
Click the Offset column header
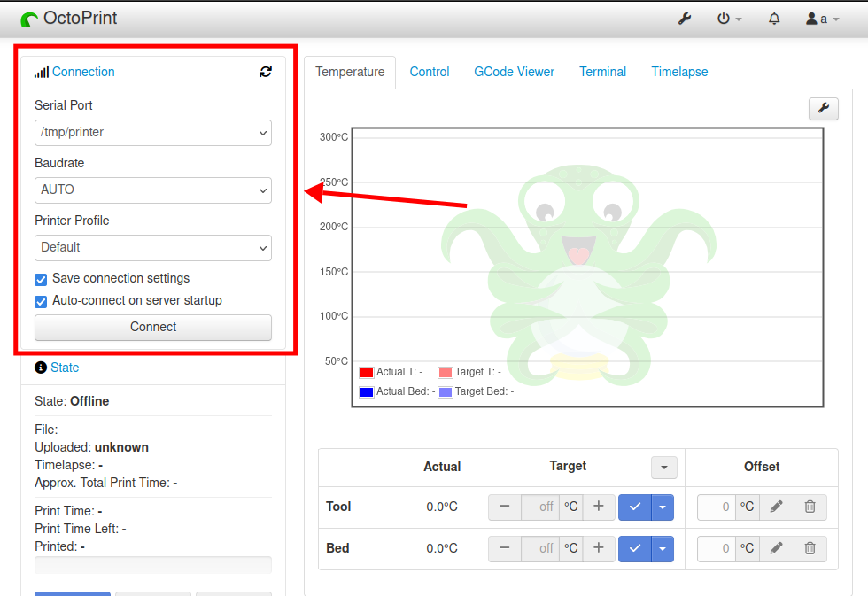[762, 467]
